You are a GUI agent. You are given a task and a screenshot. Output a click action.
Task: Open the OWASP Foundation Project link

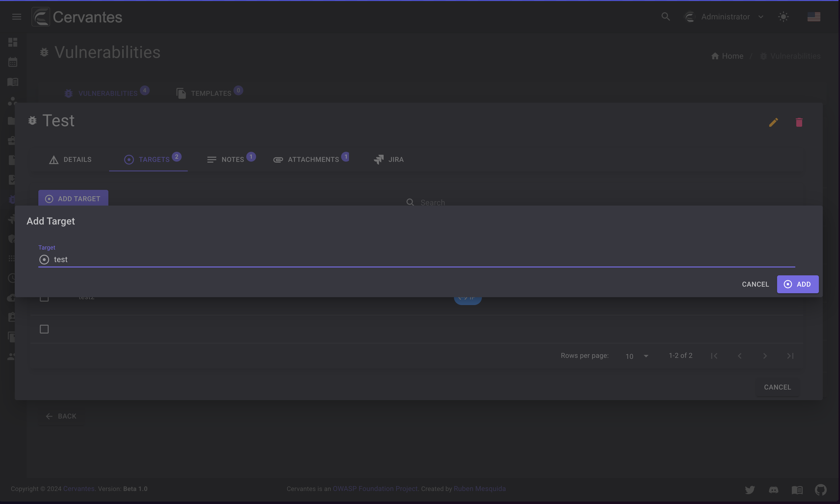point(375,489)
